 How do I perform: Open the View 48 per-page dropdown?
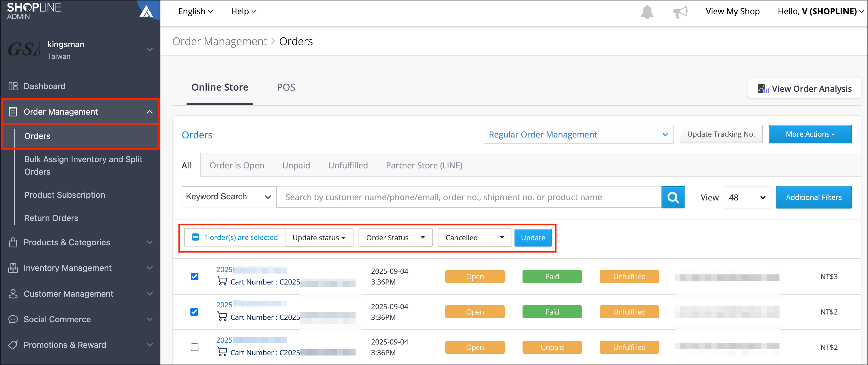[747, 197]
